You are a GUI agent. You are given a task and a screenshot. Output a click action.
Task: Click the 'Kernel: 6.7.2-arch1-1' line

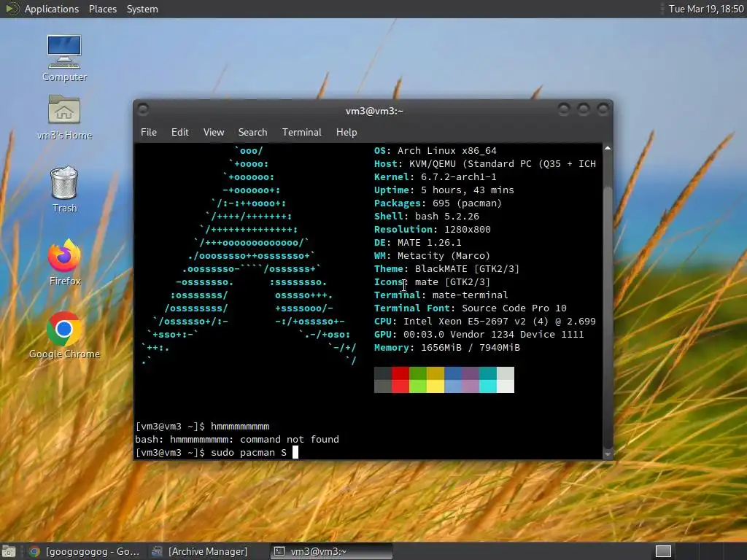[435, 176]
